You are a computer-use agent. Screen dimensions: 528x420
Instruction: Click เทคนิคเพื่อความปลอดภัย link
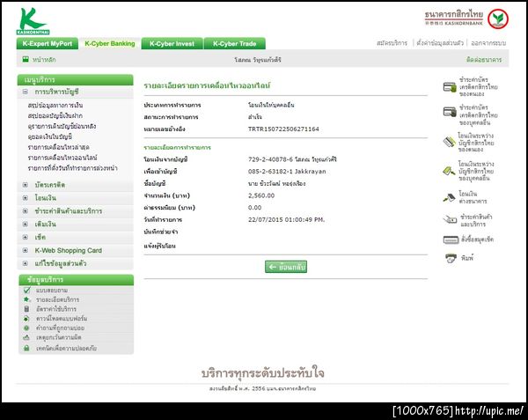(66, 348)
